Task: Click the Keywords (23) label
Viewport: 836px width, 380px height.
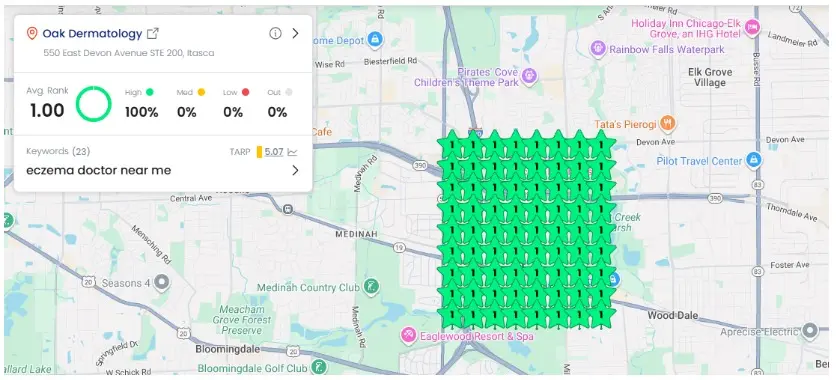Action: click(x=58, y=151)
